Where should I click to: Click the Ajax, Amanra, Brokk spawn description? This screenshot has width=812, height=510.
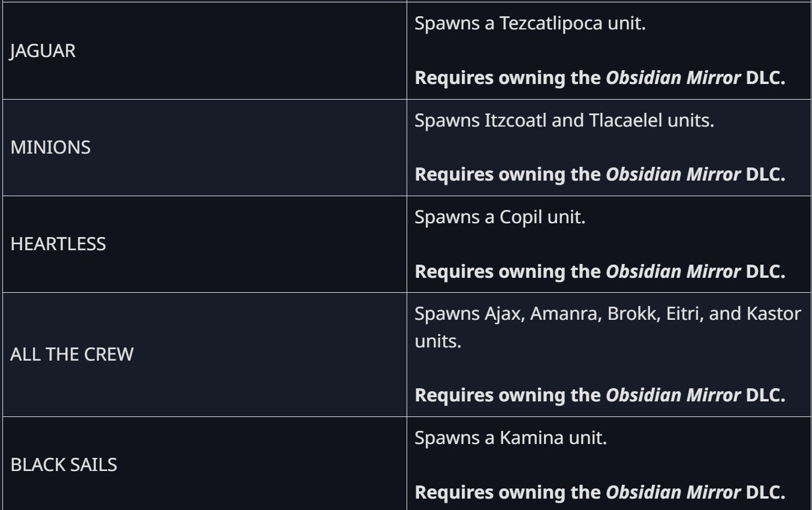click(x=607, y=314)
